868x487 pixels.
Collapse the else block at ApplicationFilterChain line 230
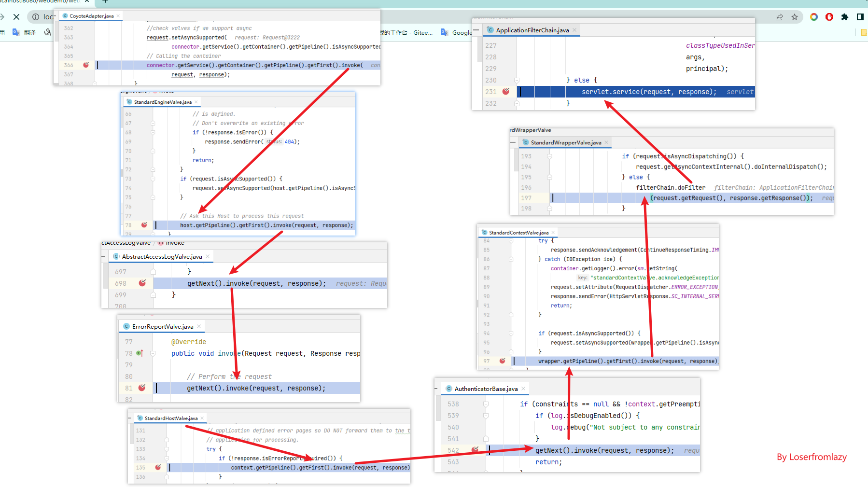tap(517, 80)
